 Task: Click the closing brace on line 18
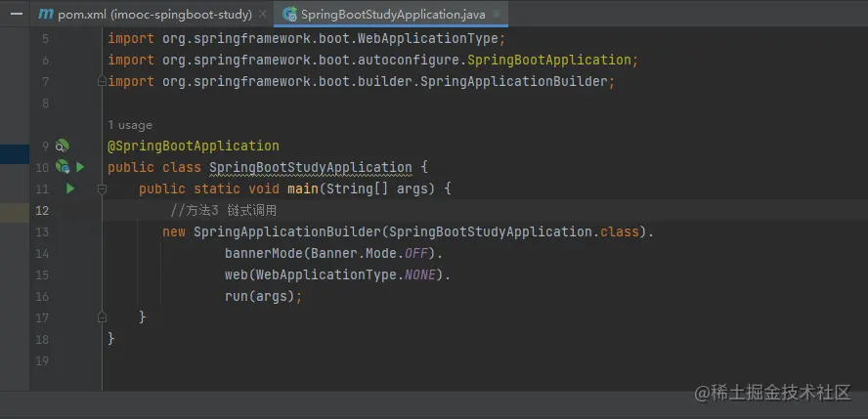(111, 338)
